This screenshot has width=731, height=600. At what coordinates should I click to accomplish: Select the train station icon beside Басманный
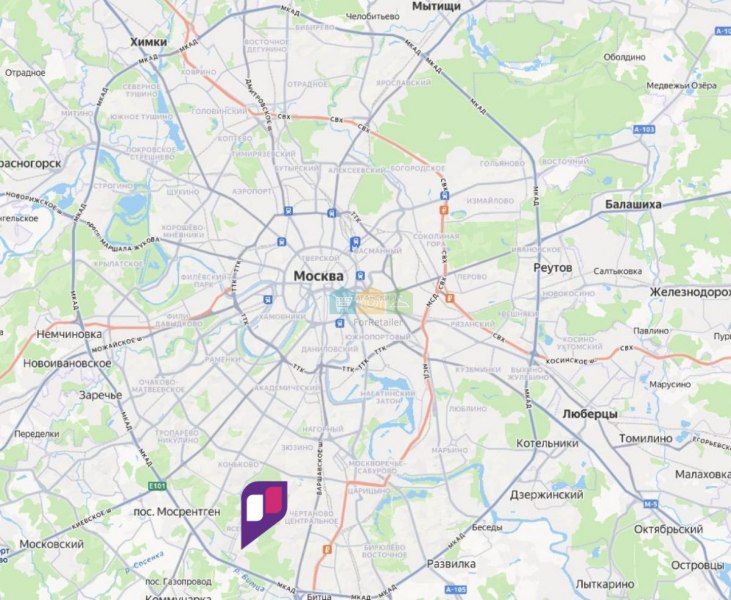click(x=355, y=242)
